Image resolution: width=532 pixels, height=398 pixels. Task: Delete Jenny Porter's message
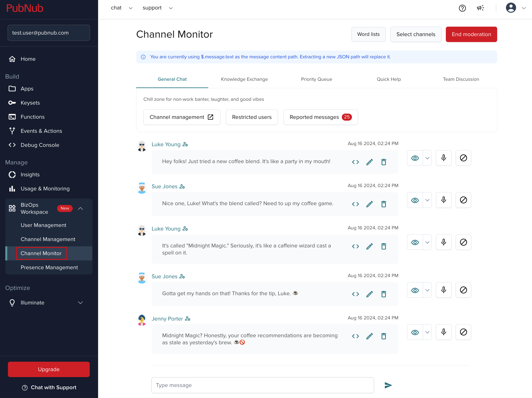tap(384, 336)
